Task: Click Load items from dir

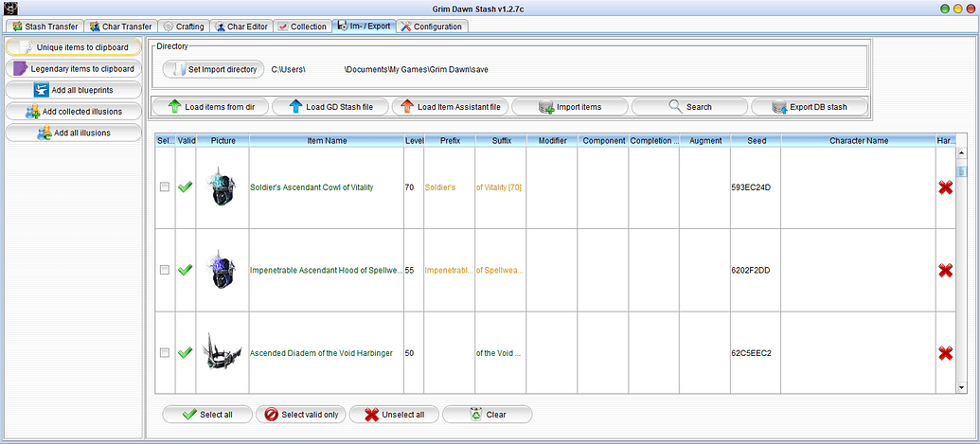Action: coord(210,107)
